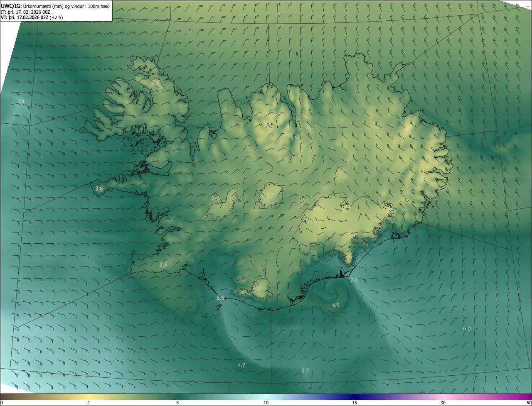Click the 4.7 value label on the map
Viewport: 532px width, 406px height.
point(241,366)
